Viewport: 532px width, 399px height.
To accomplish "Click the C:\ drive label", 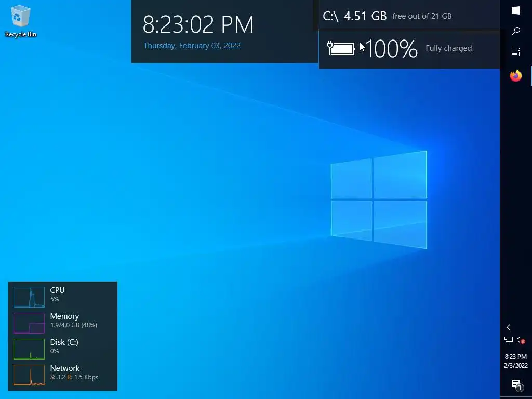I will 330,16.
